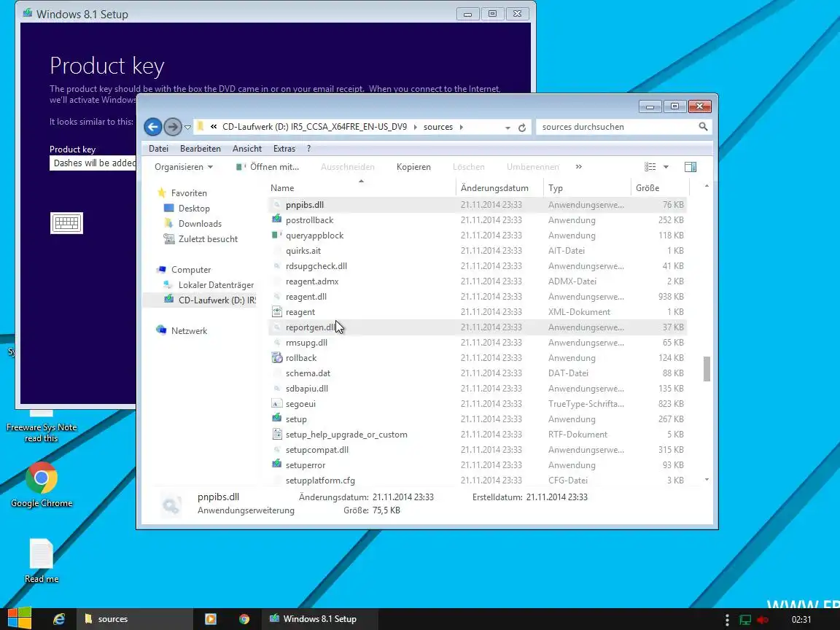
Task: Open the ? help menu
Action: pos(308,149)
